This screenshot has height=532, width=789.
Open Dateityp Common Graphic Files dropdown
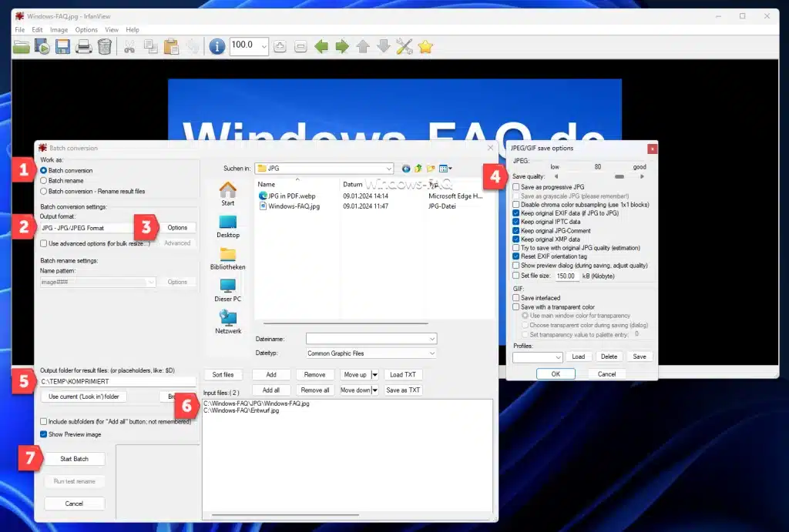coord(431,353)
